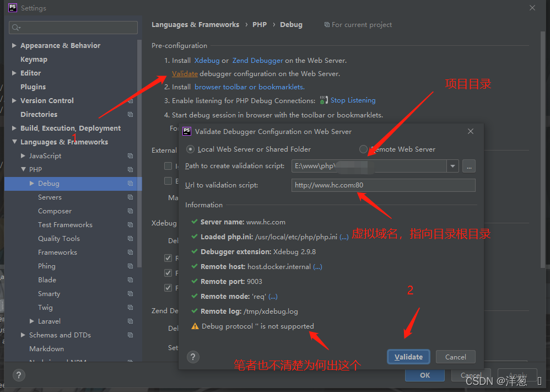Click the copy icon next to For current project
Image resolution: width=550 pixels, height=392 pixels.
point(327,25)
